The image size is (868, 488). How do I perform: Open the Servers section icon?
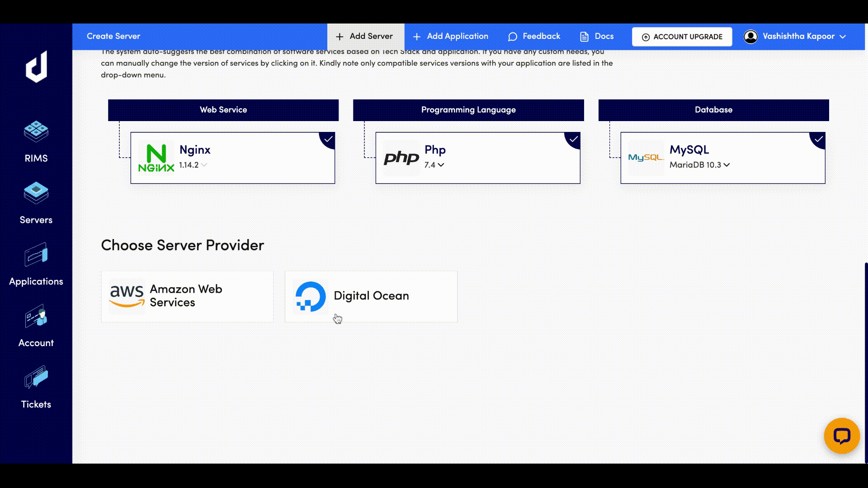(x=36, y=193)
